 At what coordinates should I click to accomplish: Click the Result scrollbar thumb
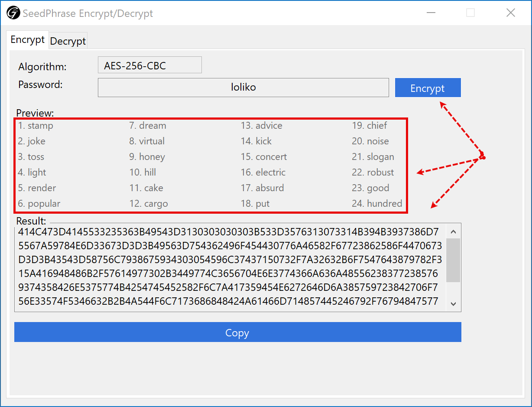[454, 260]
